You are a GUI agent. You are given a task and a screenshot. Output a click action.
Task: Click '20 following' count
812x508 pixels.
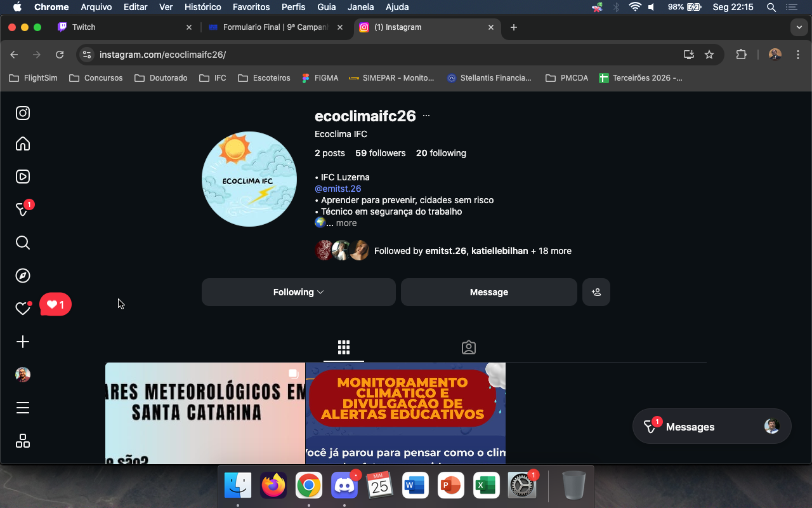click(441, 153)
